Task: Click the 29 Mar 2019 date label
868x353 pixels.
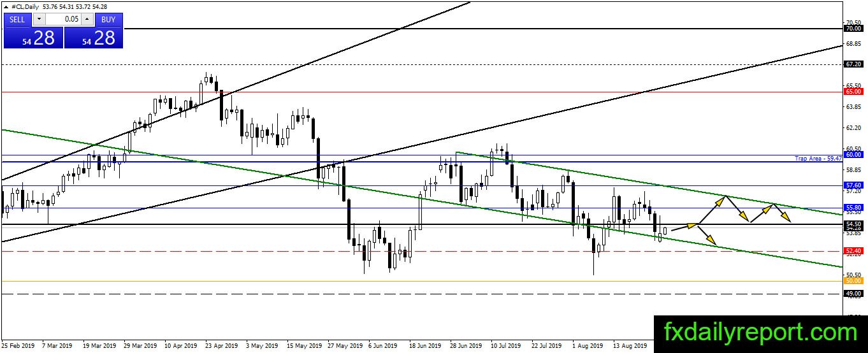Action: [140, 346]
